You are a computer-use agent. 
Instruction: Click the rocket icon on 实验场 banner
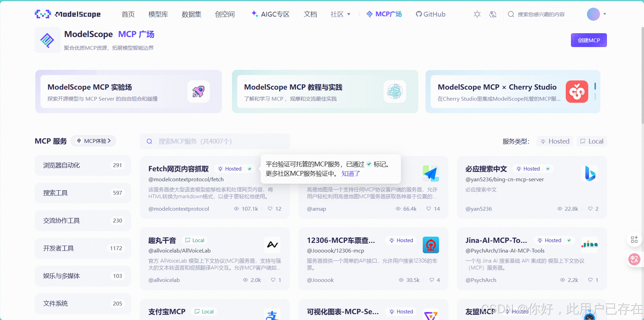(198, 91)
